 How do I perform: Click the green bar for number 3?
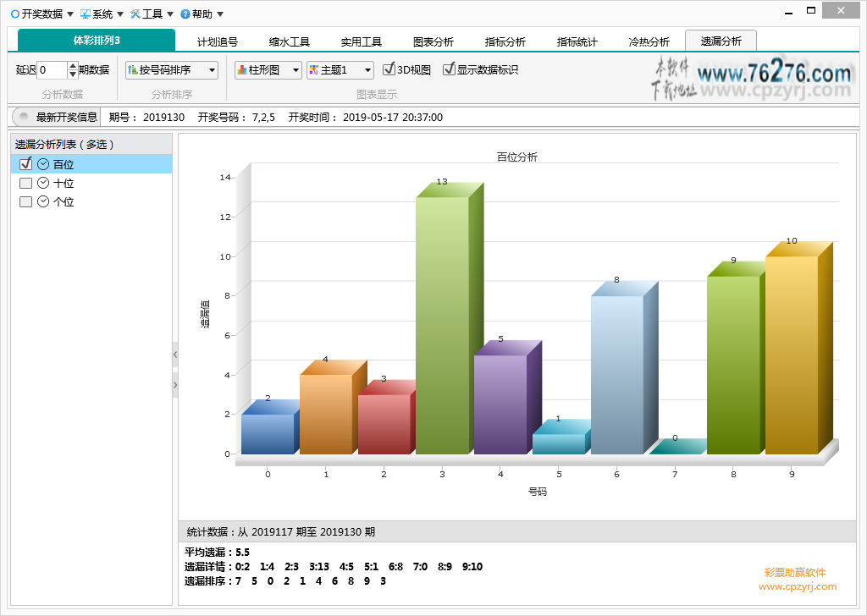pyautogui.click(x=442, y=326)
